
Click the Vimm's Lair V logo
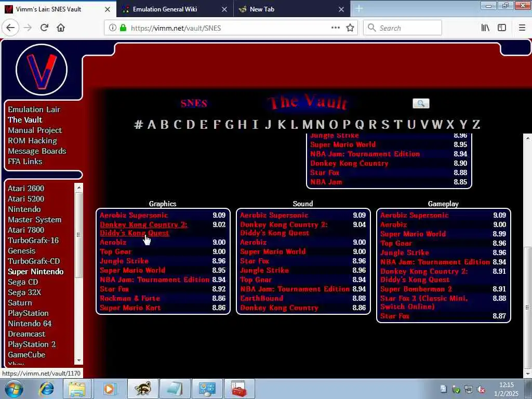42,70
